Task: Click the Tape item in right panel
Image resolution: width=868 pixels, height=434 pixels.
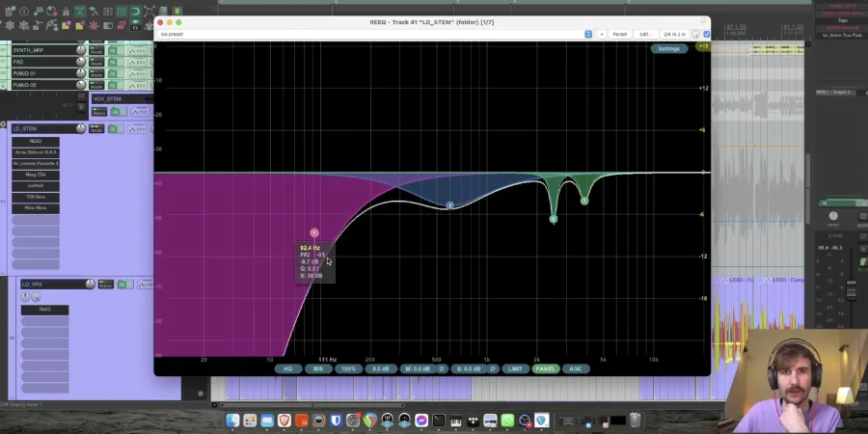Action: [x=843, y=20]
